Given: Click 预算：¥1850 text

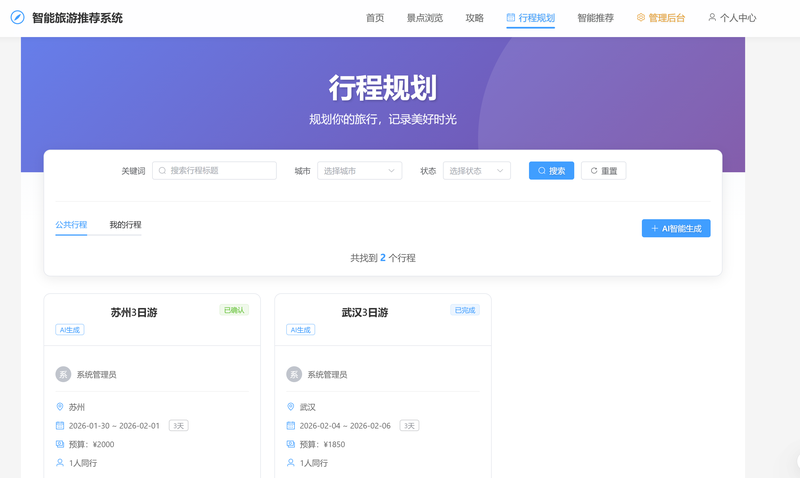Looking at the screenshot, I should [x=322, y=444].
